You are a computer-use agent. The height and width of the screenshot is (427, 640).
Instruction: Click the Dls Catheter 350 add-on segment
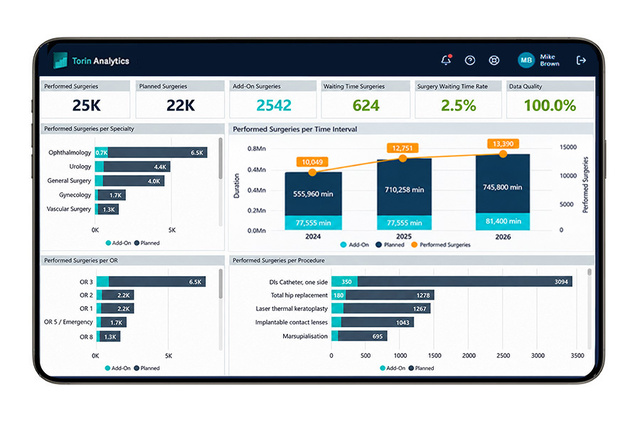(x=344, y=282)
